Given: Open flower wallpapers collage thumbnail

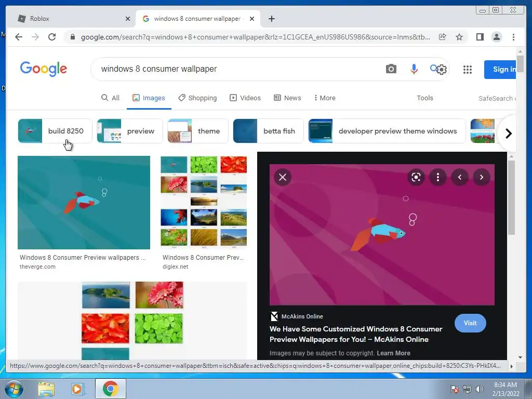Looking at the screenshot, I should 132,321.
